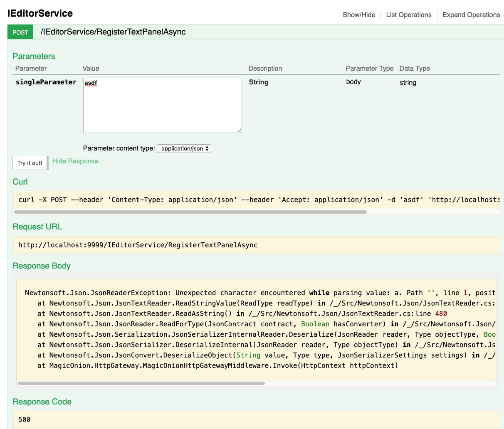Image resolution: width=504 pixels, height=429 pixels.
Task: Select application/json content type selector
Action: click(x=184, y=148)
